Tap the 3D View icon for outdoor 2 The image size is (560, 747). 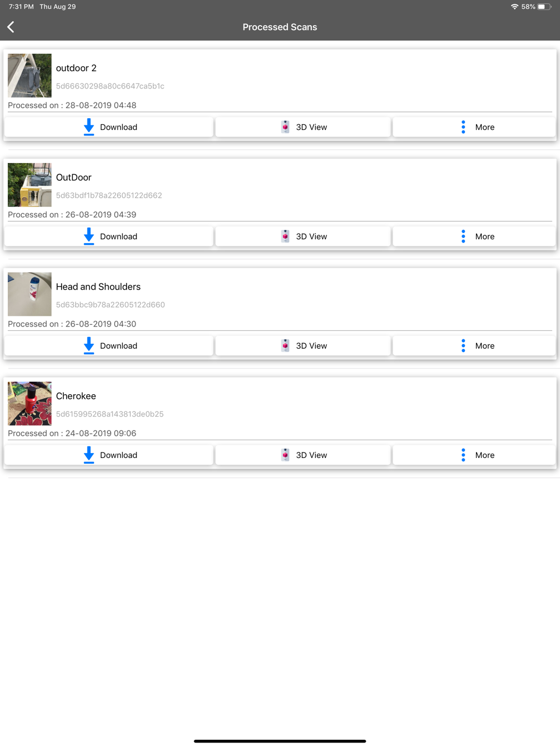pyautogui.click(x=285, y=127)
